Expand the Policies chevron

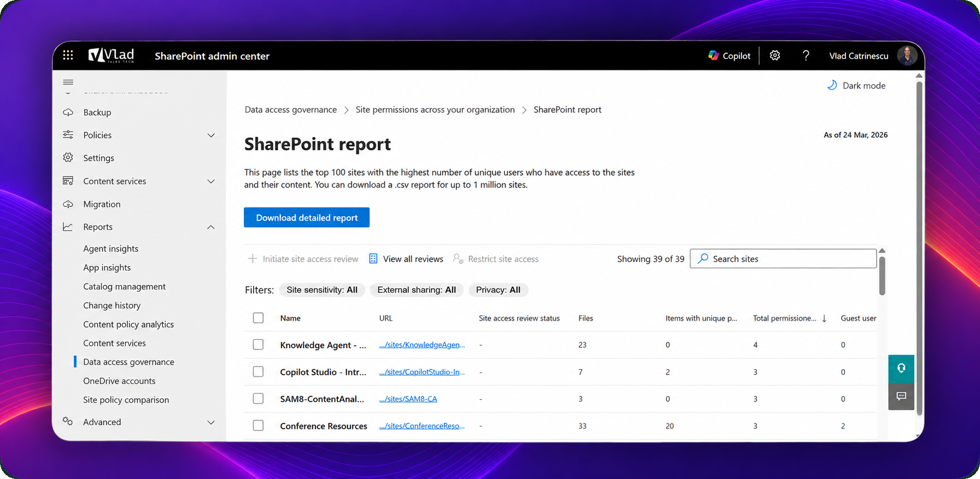tap(212, 135)
